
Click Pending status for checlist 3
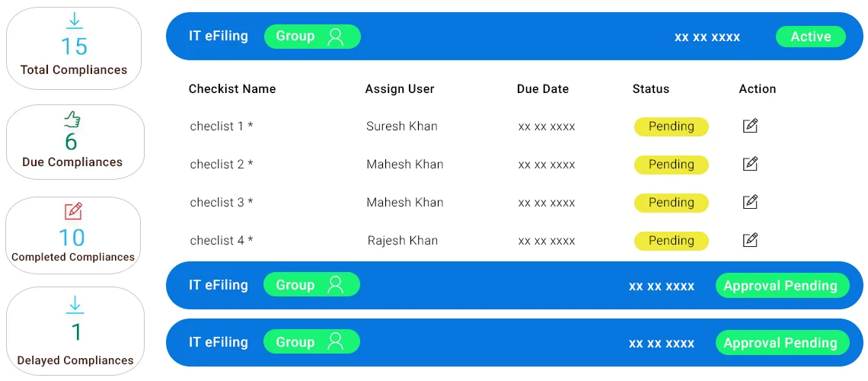[x=671, y=203]
